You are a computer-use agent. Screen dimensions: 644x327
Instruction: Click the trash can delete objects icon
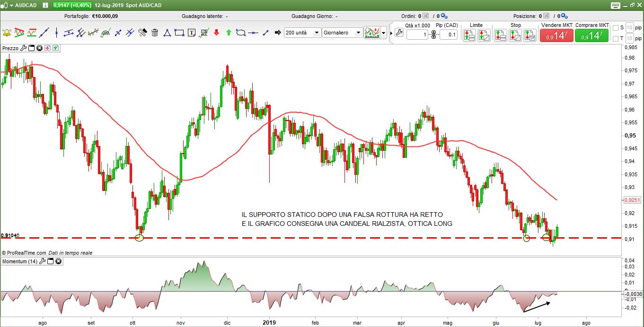[x=155, y=33]
